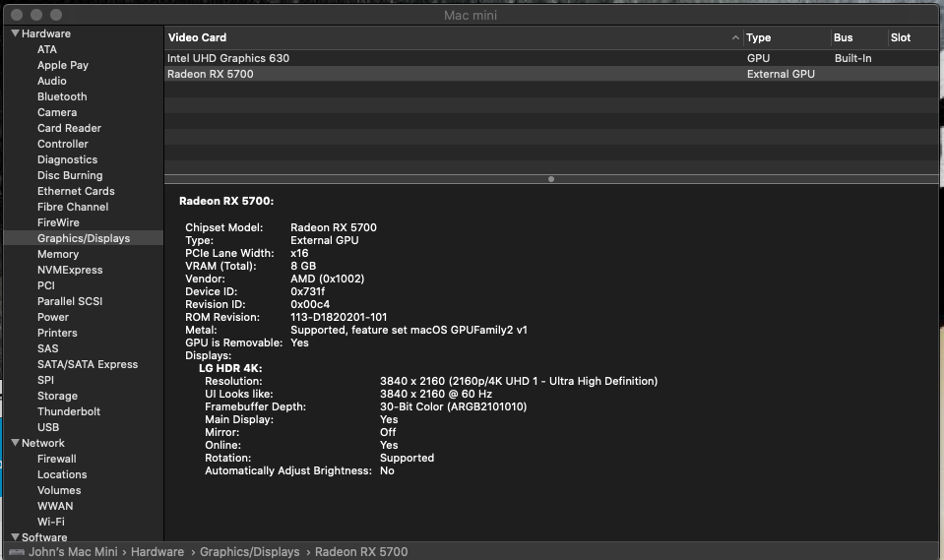Collapse the Software section triangle
944x560 pixels.
pos(15,536)
